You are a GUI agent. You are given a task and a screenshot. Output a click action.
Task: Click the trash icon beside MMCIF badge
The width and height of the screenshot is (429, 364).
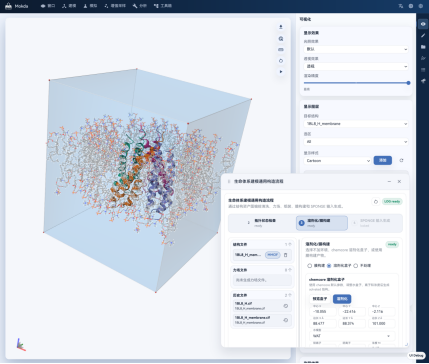coord(285,255)
